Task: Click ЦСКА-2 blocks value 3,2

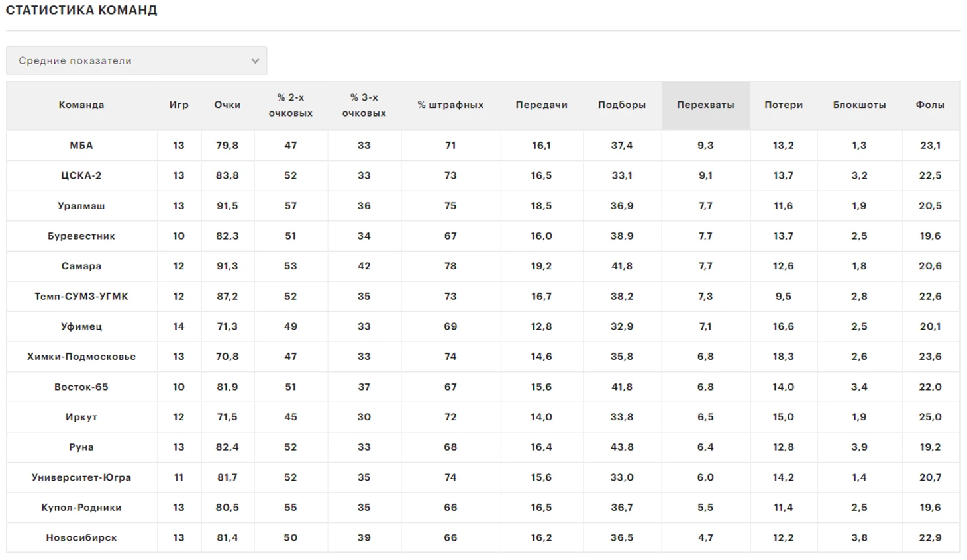Action: pos(860,175)
